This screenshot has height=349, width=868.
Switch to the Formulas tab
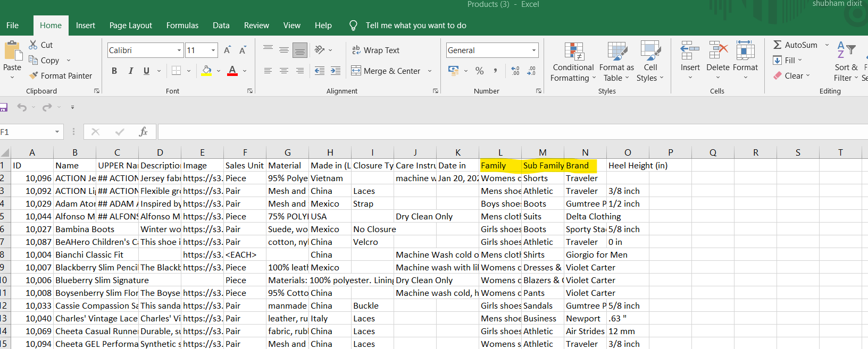[x=182, y=25]
